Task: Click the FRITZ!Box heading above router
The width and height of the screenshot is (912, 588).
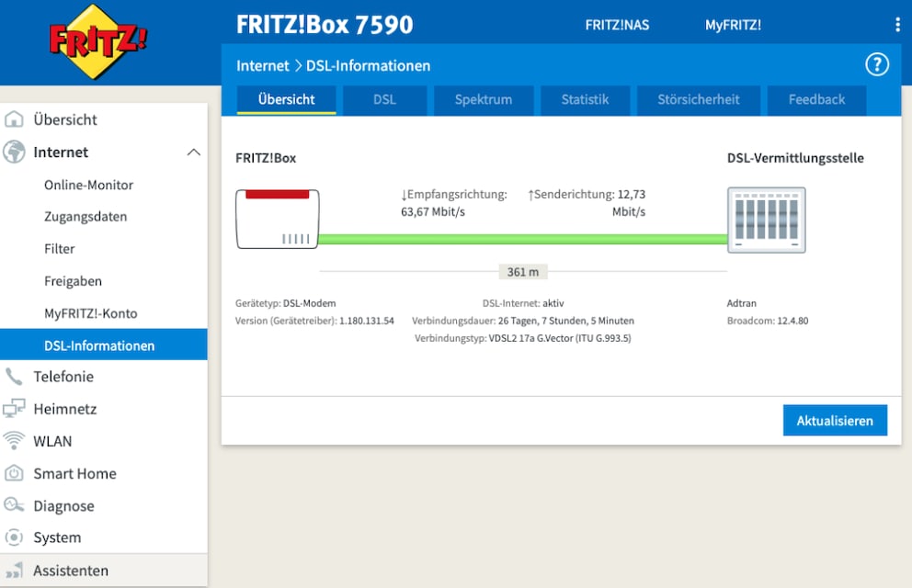Action: click(x=266, y=158)
